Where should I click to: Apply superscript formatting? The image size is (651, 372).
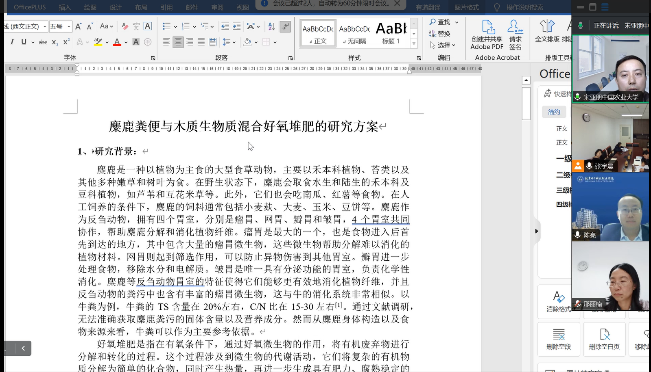(66, 42)
